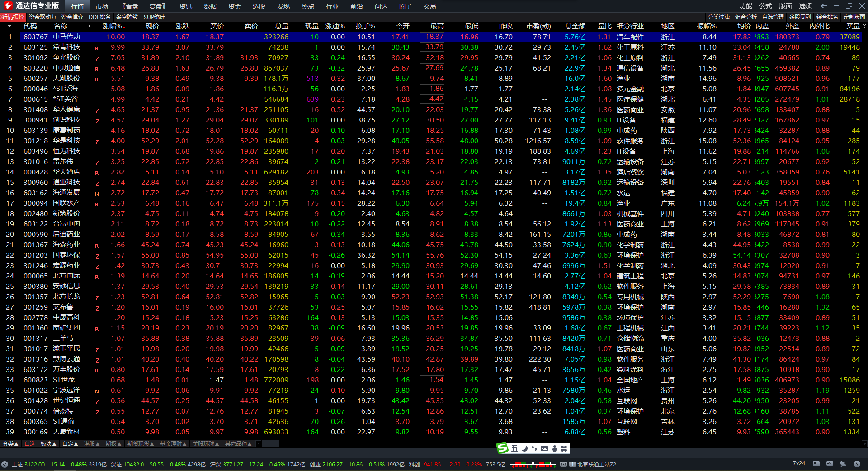Click the right scroll arrow at the bottom-right corner
868x471 pixels.
pos(865,444)
